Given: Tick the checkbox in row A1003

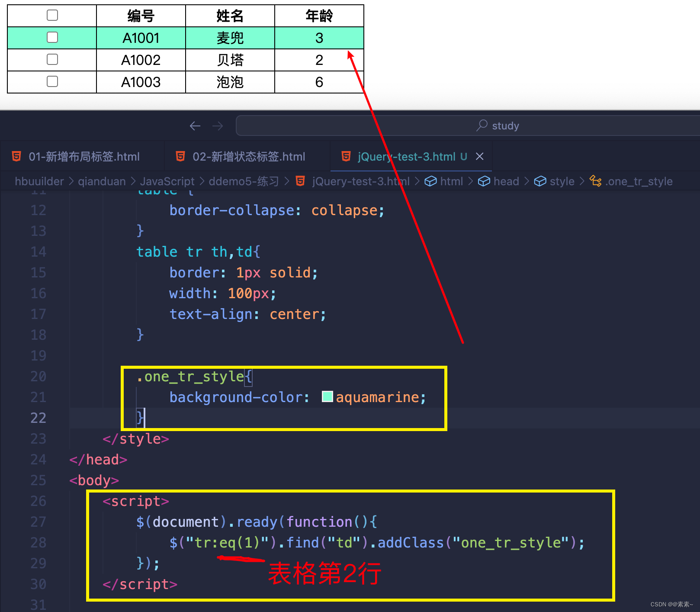Looking at the screenshot, I should tap(52, 81).
